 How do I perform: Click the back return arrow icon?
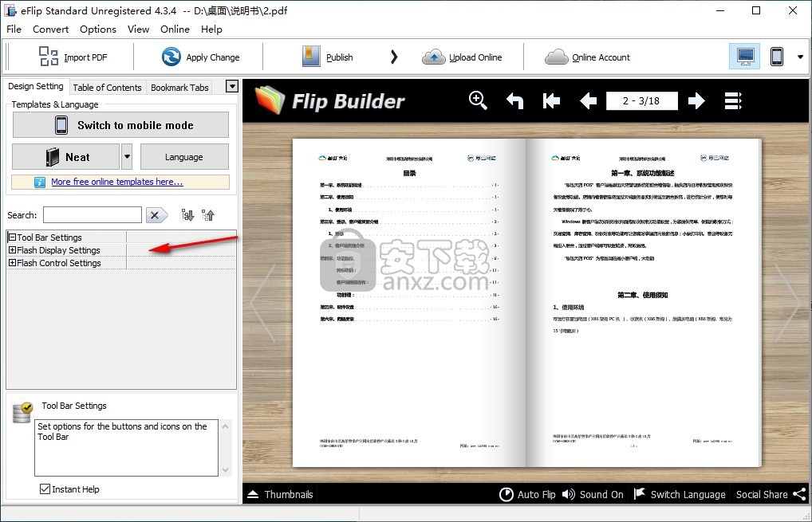pyautogui.click(x=514, y=100)
